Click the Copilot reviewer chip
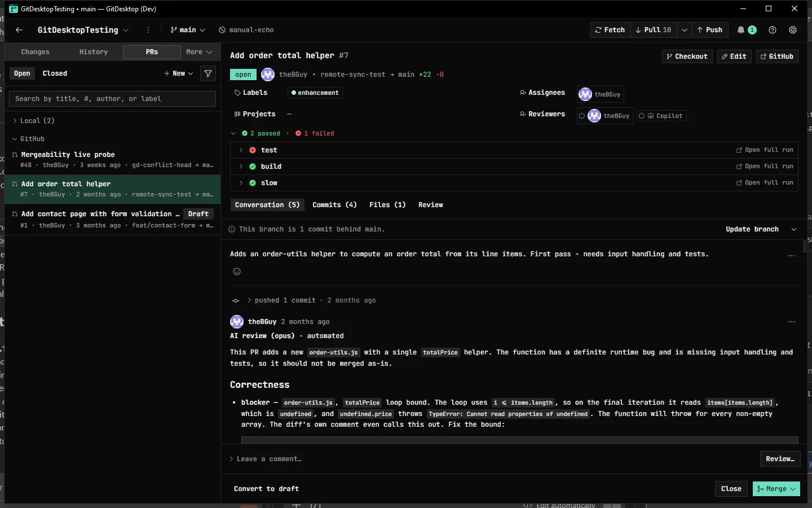Image resolution: width=812 pixels, height=508 pixels. tap(661, 116)
